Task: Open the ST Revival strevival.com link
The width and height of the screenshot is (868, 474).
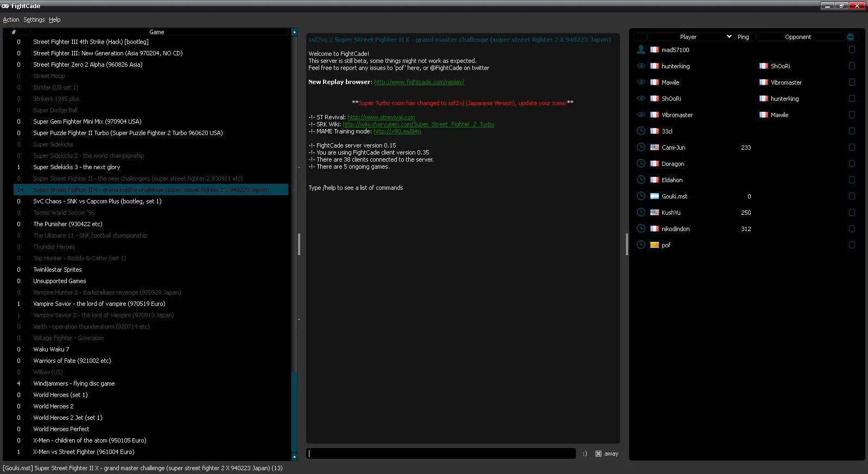Action: coord(381,117)
